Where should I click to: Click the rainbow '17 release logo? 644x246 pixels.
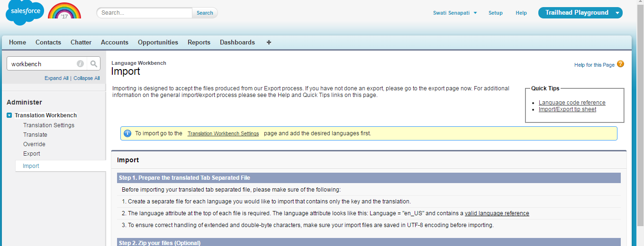click(x=64, y=11)
